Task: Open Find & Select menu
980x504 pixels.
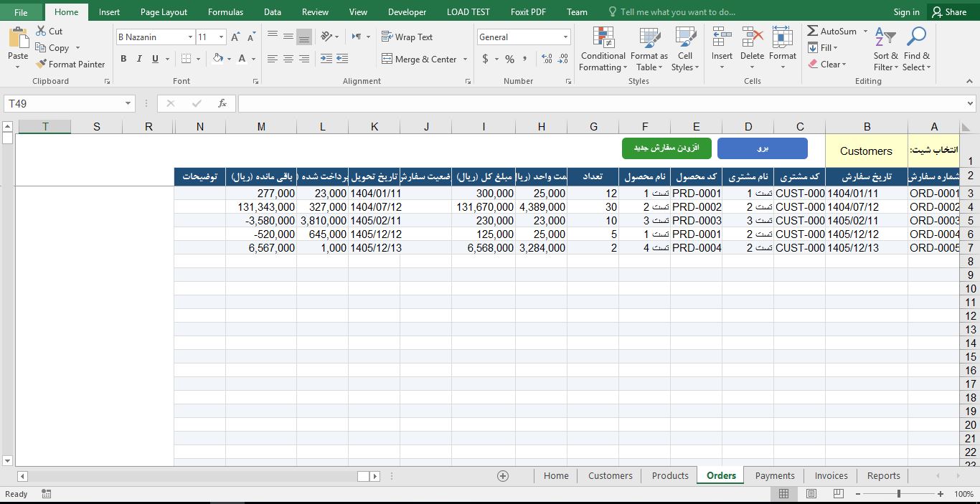Action: [916, 49]
